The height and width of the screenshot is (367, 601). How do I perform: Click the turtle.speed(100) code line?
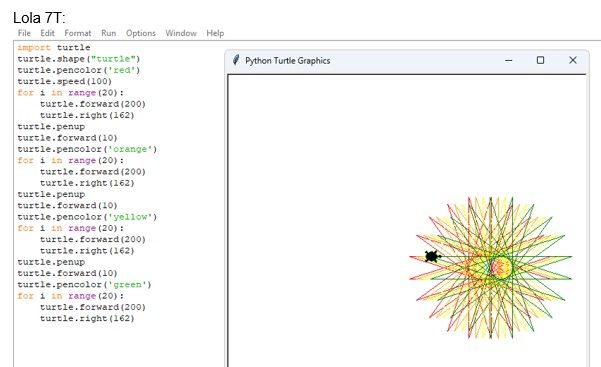tap(64, 81)
